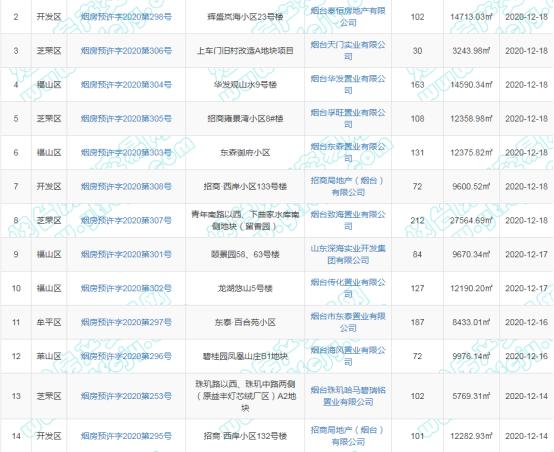
Task: Select project name 碧桂园凤凰山庄B1地块
Action: click(x=245, y=356)
